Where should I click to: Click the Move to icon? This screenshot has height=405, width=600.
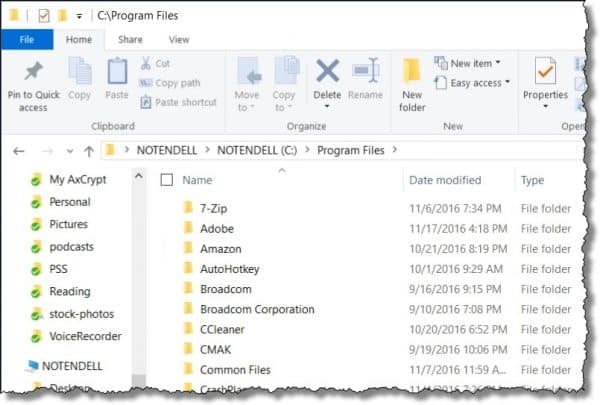[249, 71]
